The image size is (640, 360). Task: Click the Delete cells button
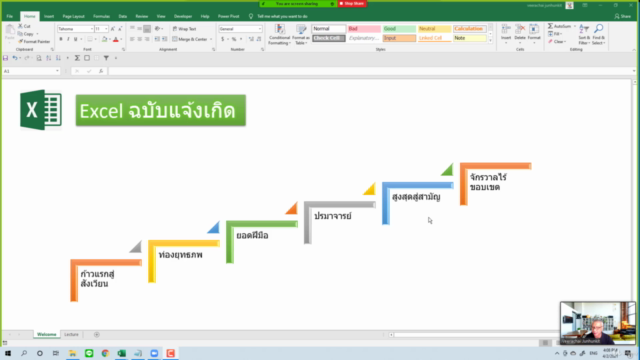520,34
